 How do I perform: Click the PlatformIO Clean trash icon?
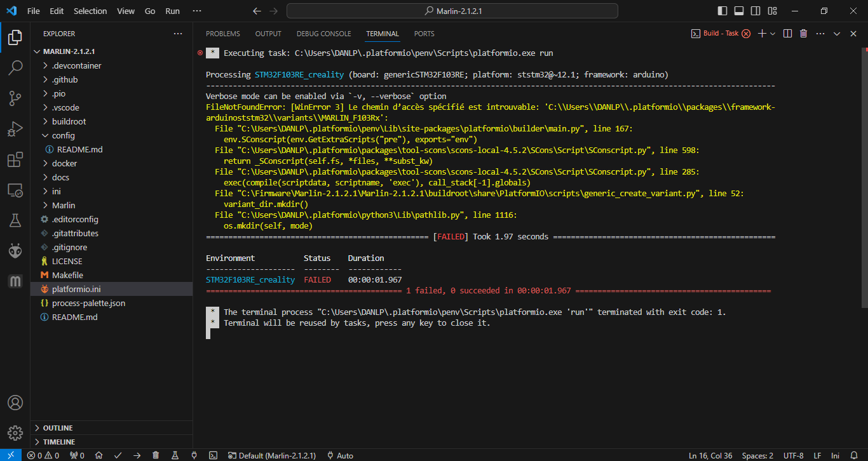(156, 455)
